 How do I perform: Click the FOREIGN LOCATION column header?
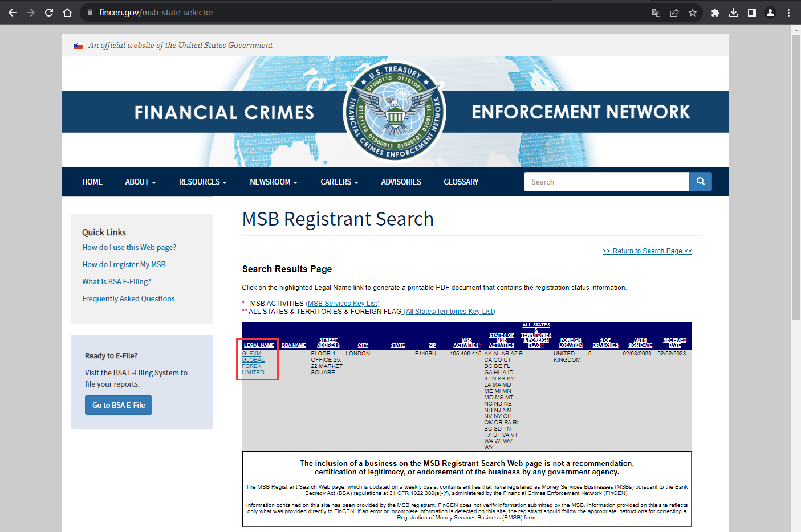571,343
